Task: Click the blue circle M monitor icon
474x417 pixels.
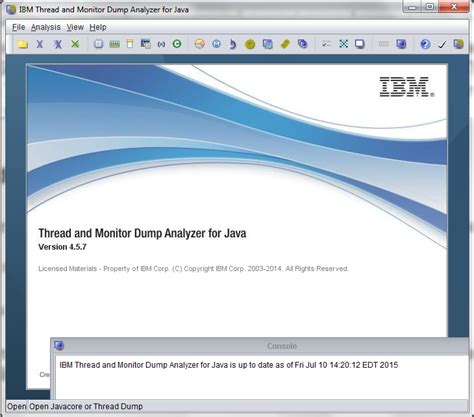Action: (x=217, y=44)
